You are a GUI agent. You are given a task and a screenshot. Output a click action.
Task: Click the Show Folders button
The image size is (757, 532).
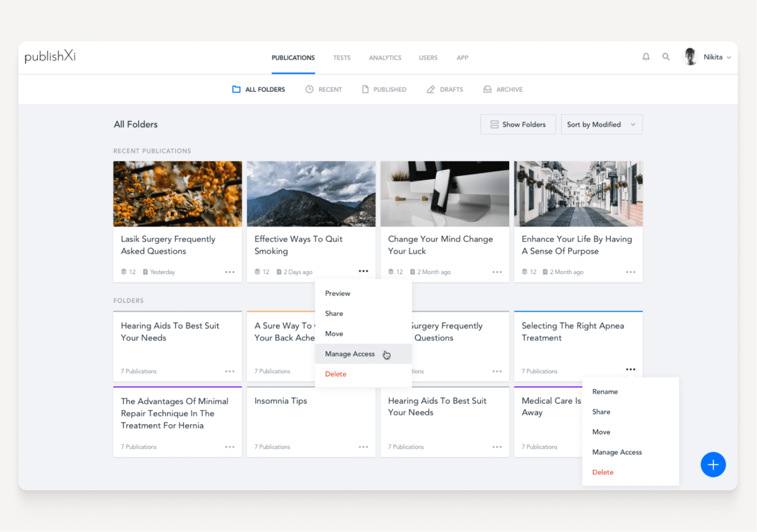pyautogui.click(x=518, y=124)
